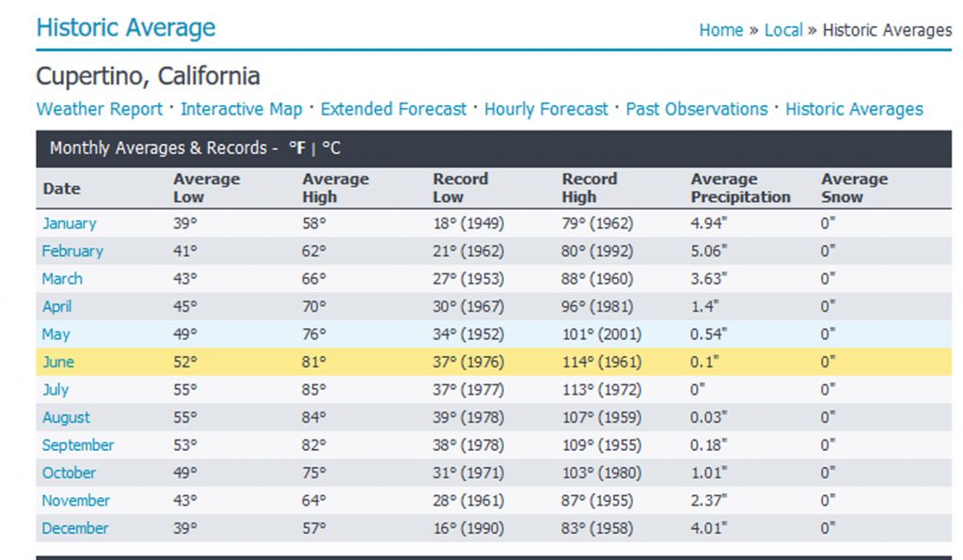Screen dimensions: 963x560
Task: Select the Historic Averages navigation link
Action: pyautogui.click(x=854, y=109)
